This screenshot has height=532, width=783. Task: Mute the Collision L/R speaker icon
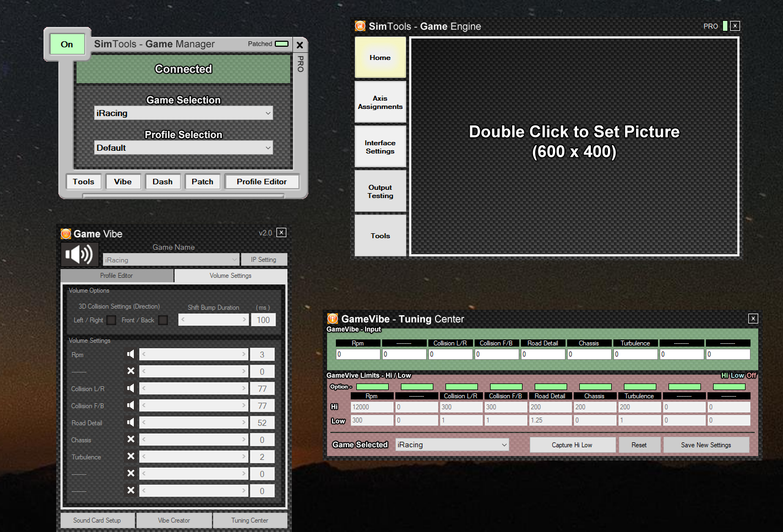pos(130,388)
